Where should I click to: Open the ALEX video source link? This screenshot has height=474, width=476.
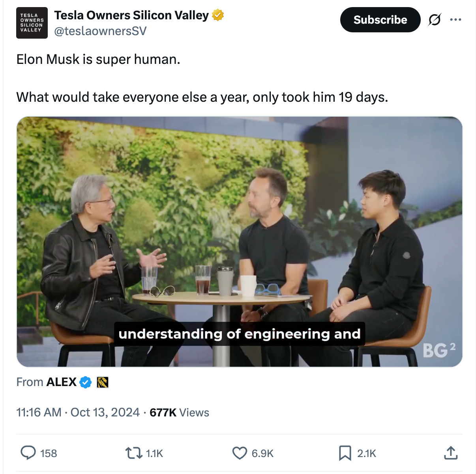tap(62, 382)
